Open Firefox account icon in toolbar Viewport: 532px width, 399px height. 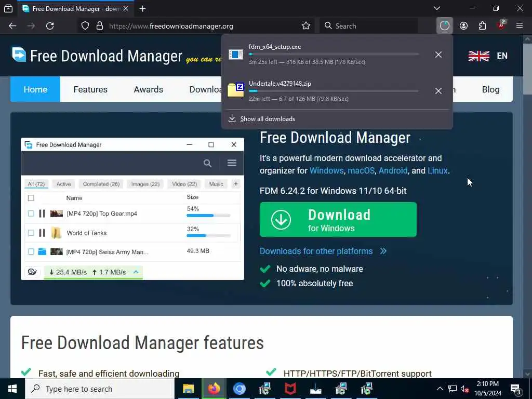[x=463, y=26]
